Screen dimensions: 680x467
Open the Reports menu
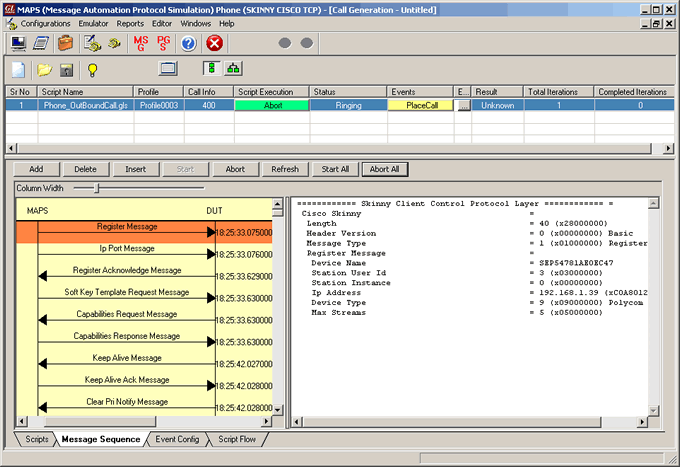pos(130,23)
